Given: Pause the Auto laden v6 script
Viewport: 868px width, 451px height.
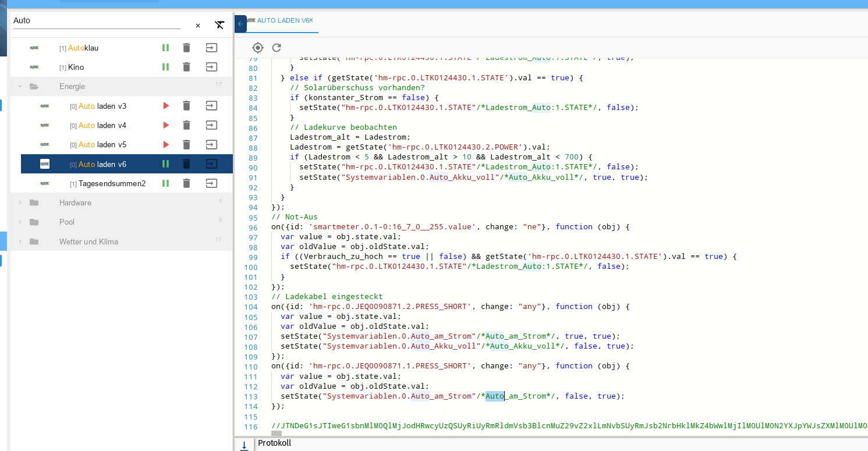Looking at the screenshot, I should [x=165, y=164].
